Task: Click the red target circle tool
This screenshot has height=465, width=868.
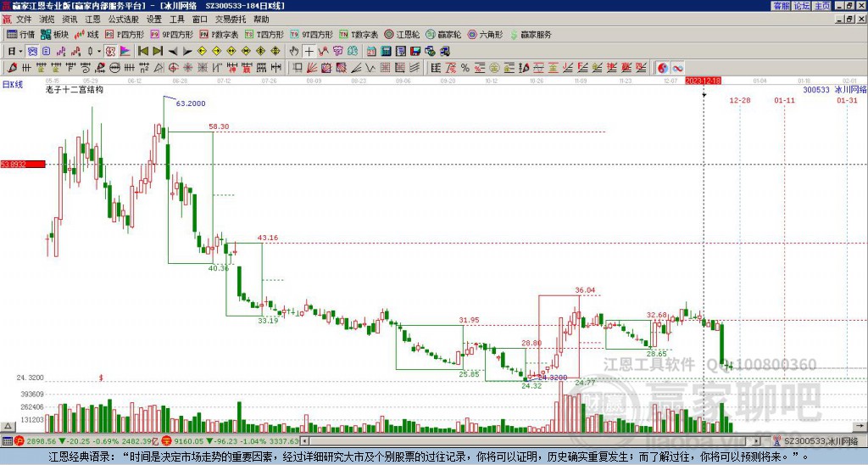Action: point(173,68)
